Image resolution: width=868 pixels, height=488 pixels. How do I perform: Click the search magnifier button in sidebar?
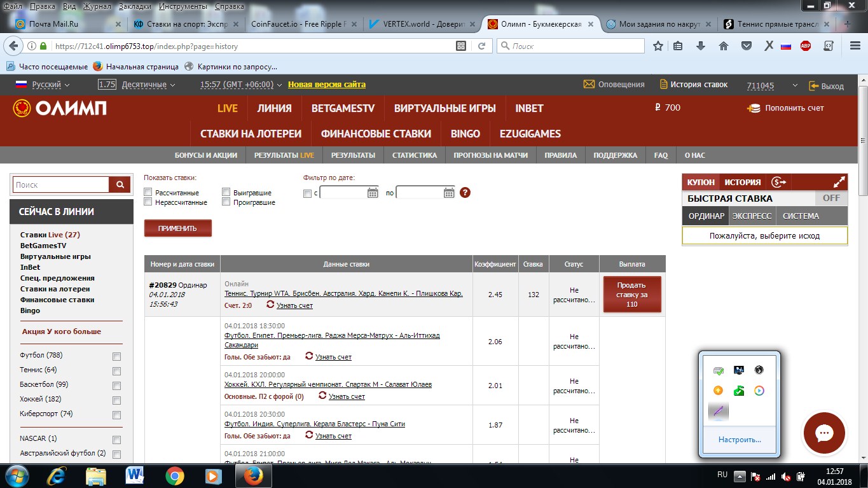119,185
